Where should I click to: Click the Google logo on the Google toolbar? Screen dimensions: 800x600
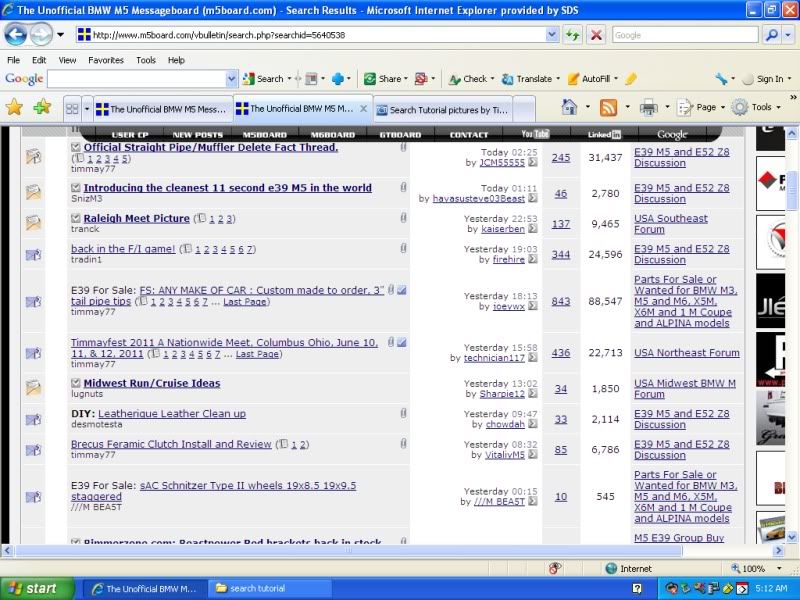[x=24, y=79]
